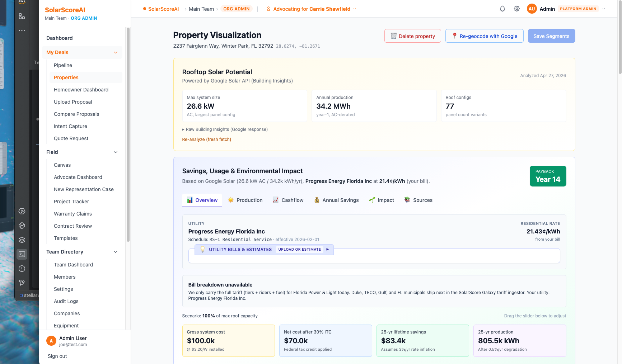Image resolution: width=622 pixels, height=364 pixels.
Task: Select Properties under My Deals
Action: coord(66,77)
